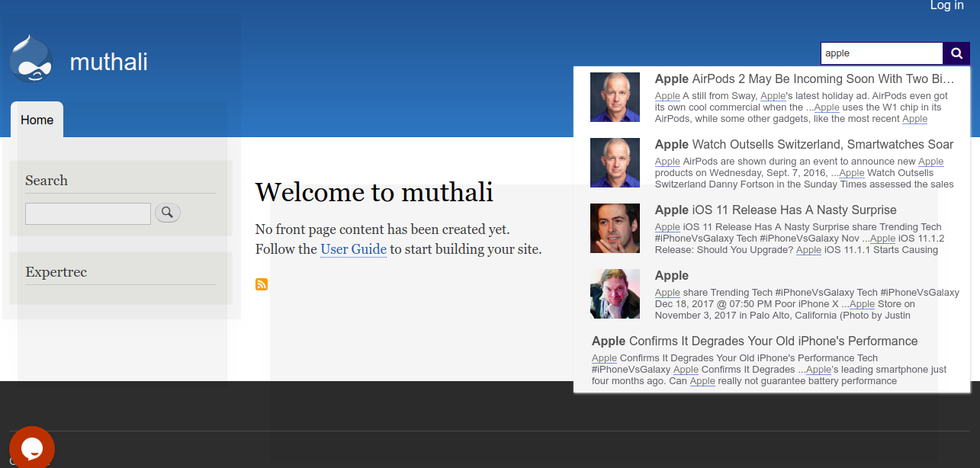This screenshot has width=980, height=468.
Task: Click the Apple link in AirPods snippet
Action: [x=667, y=96]
